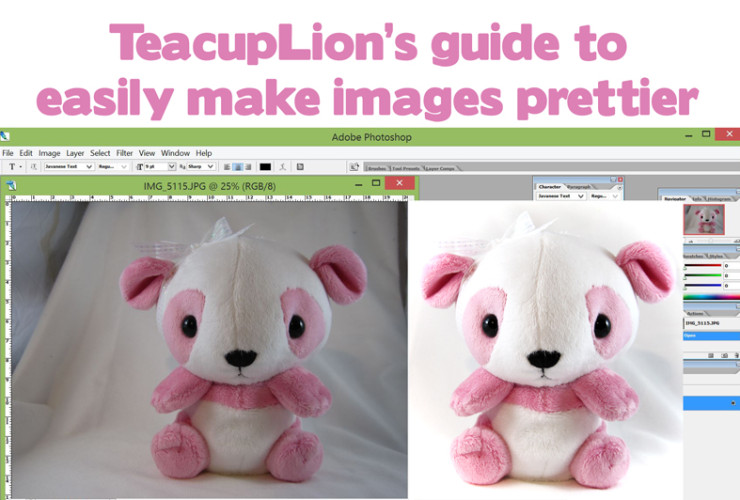The width and height of the screenshot is (740, 500).
Task: Click the new document from state icon
Action: (x=711, y=356)
